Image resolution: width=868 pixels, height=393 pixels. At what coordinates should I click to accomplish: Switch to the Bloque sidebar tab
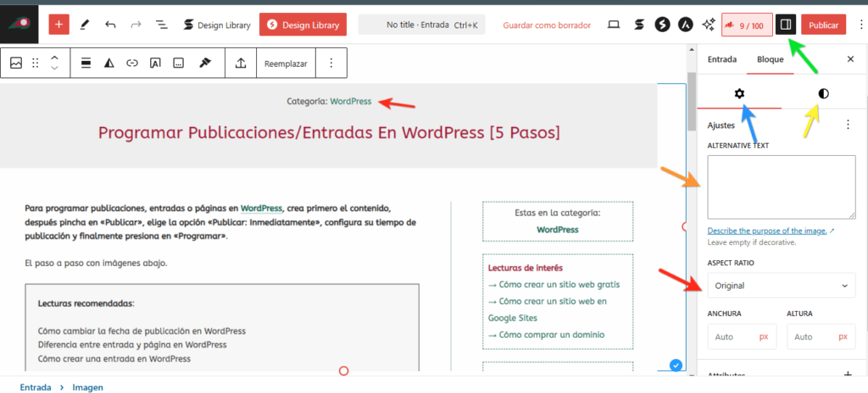[x=770, y=59]
